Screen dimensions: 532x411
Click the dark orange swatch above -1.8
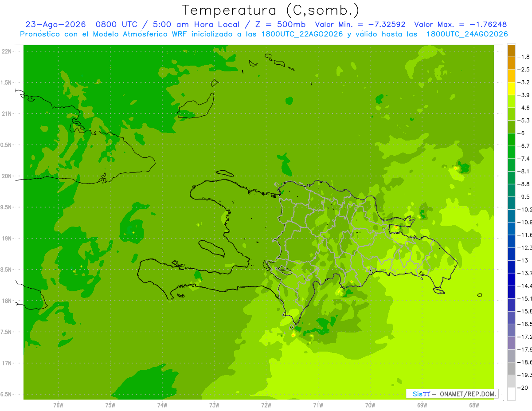511,51
